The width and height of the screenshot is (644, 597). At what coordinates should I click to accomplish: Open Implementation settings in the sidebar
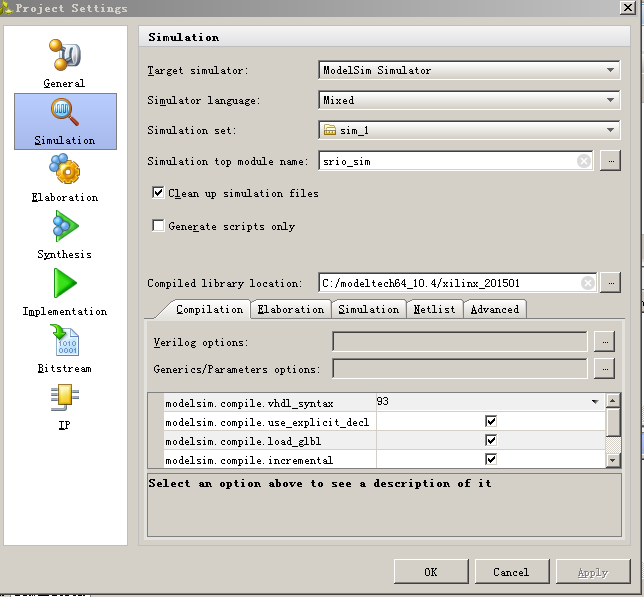[64, 292]
